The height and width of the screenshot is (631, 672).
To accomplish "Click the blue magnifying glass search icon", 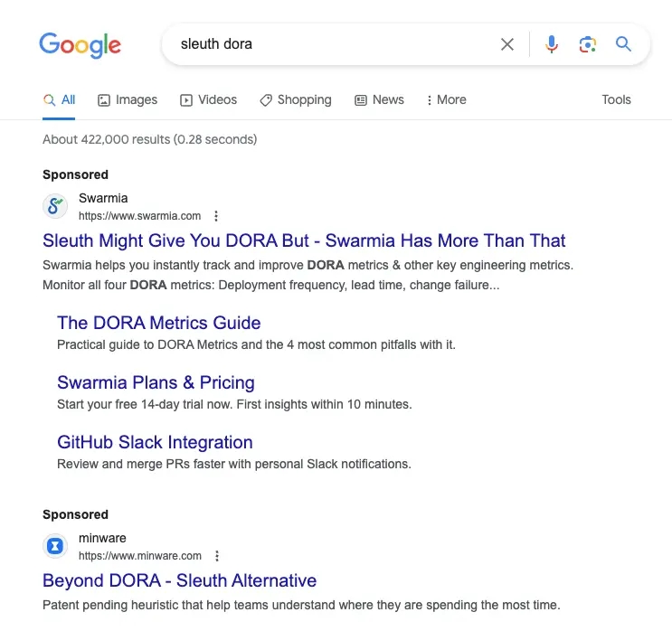I will (624, 44).
